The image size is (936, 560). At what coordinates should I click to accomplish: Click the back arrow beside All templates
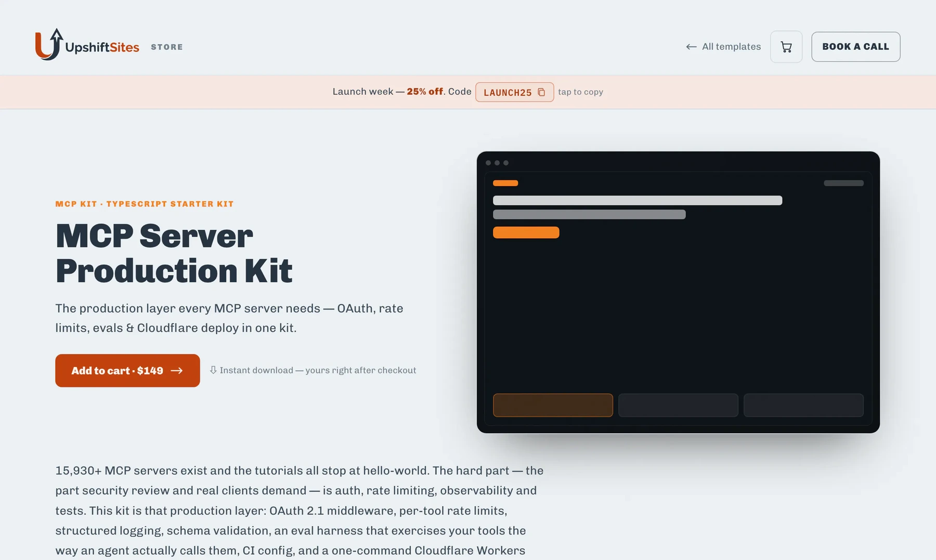pyautogui.click(x=691, y=47)
